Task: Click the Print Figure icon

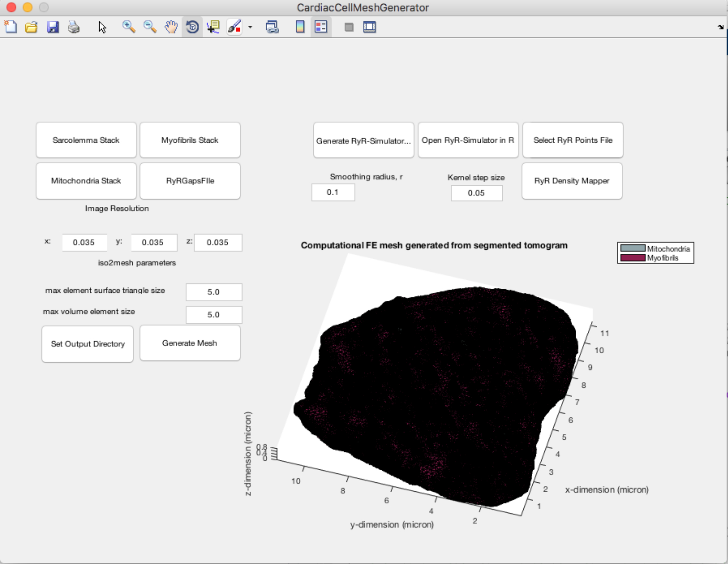Action: [x=74, y=27]
